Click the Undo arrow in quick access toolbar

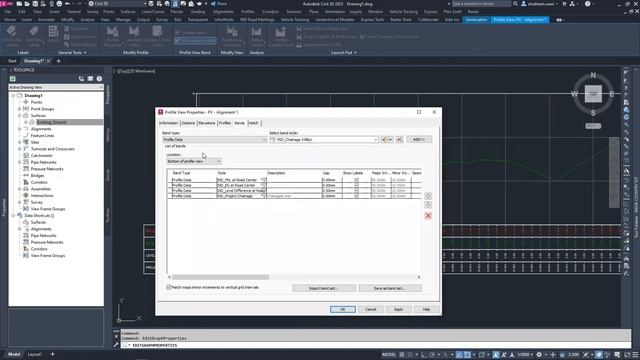point(68,4)
